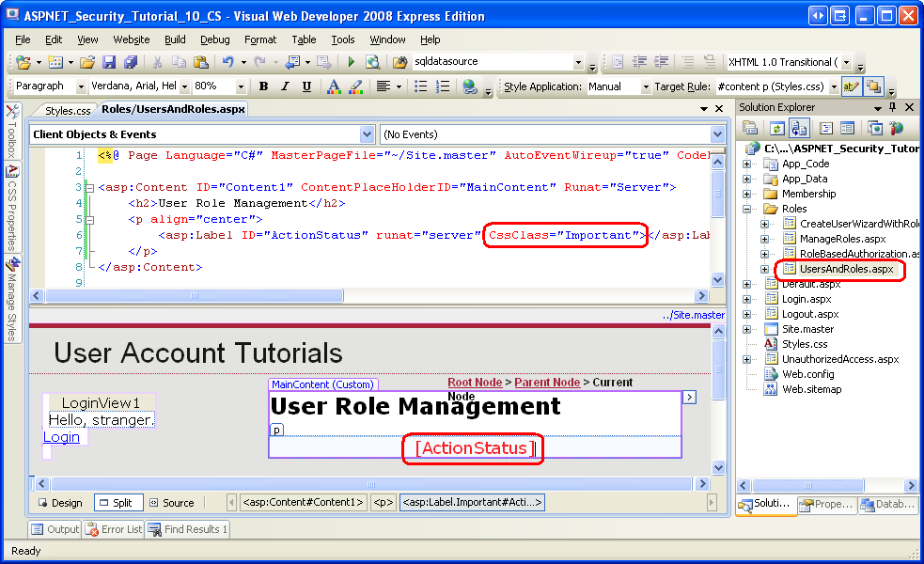Click the Find in Files binoculars icon

(400, 62)
